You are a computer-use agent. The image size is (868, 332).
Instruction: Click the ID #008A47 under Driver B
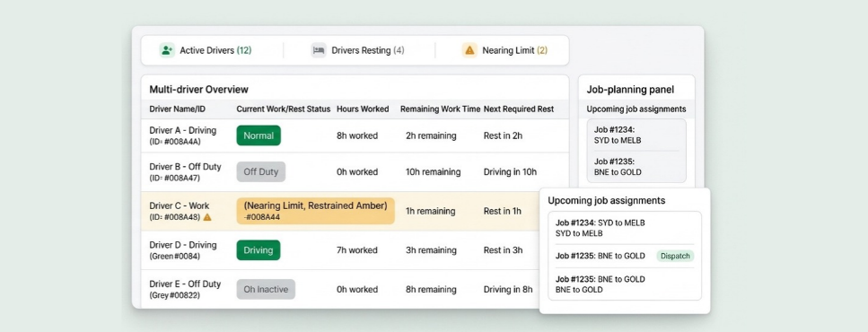pos(174,179)
